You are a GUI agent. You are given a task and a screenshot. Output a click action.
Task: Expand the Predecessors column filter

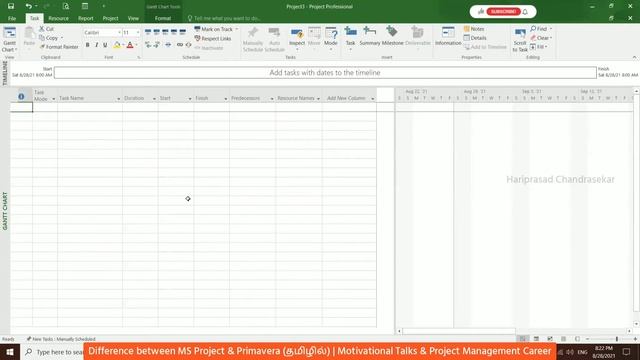[271, 99]
